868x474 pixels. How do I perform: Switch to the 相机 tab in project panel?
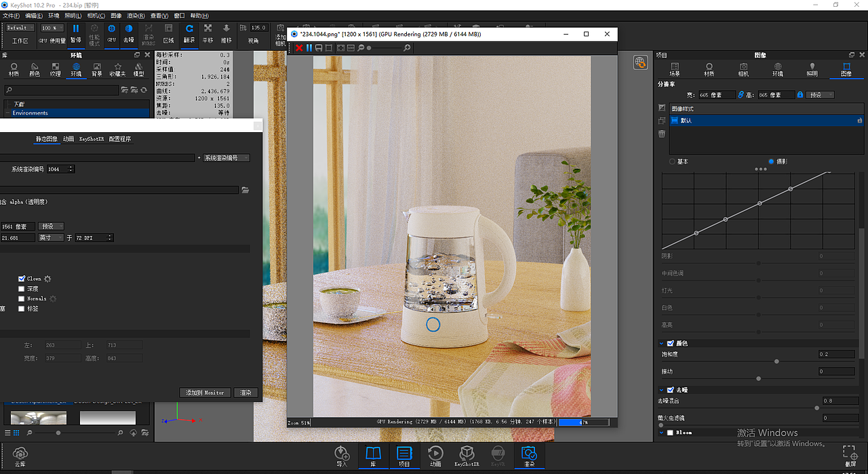(x=744, y=69)
